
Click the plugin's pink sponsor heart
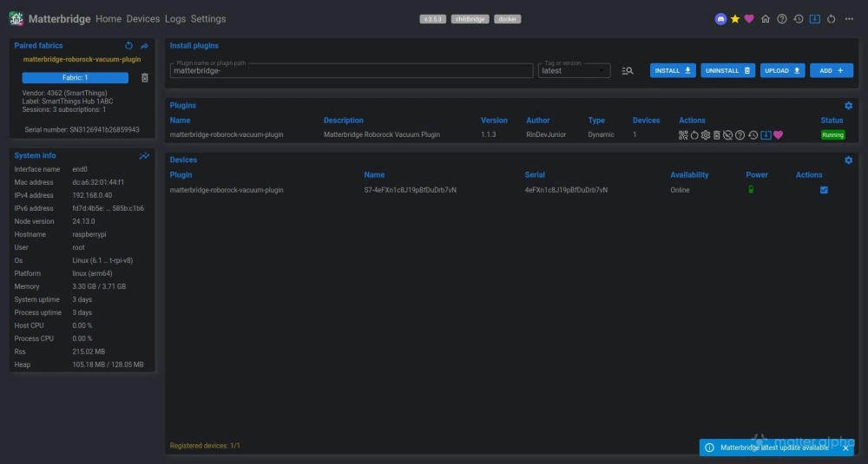(779, 134)
